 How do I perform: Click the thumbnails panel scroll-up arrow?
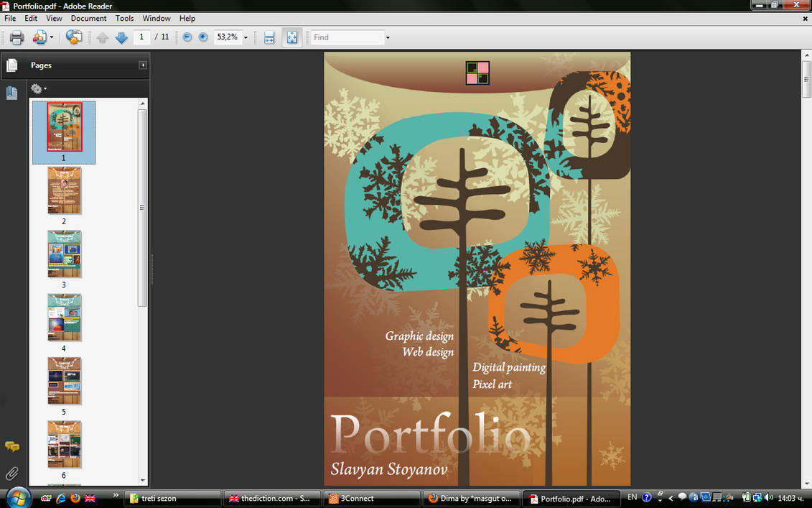tap(143, 103)
